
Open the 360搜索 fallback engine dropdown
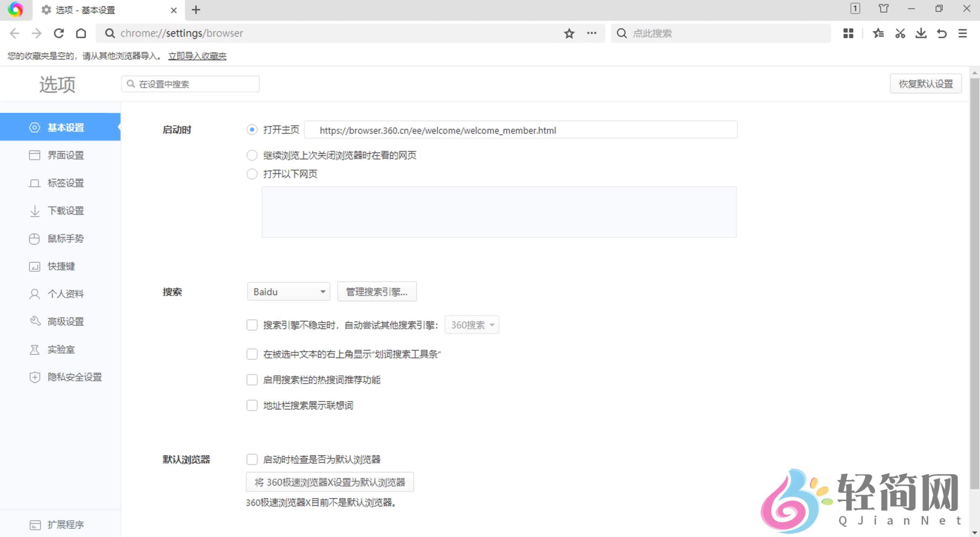[471, 325]
